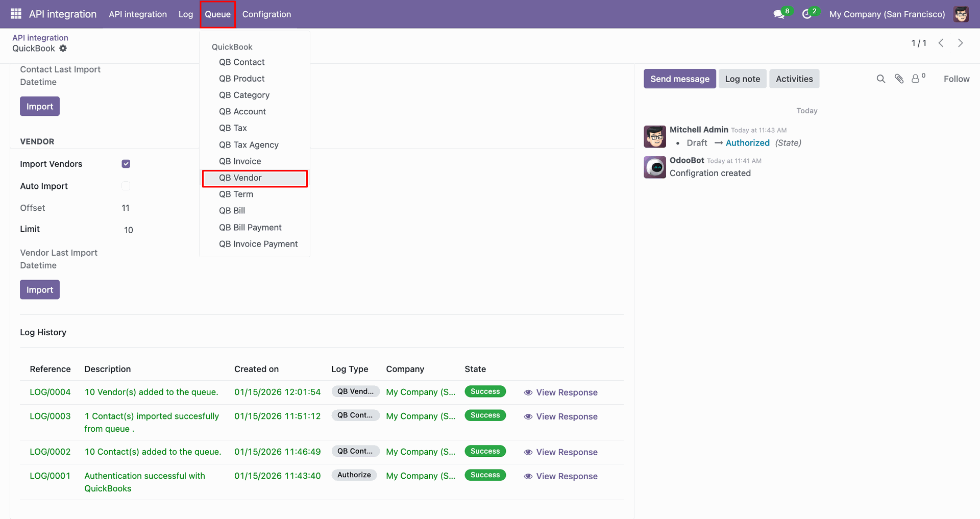Viewport: 980px width, 519px height.
Task: Click OdooBot's avatar in chatter
Action: pyautogui.click(x=655, y=167)
